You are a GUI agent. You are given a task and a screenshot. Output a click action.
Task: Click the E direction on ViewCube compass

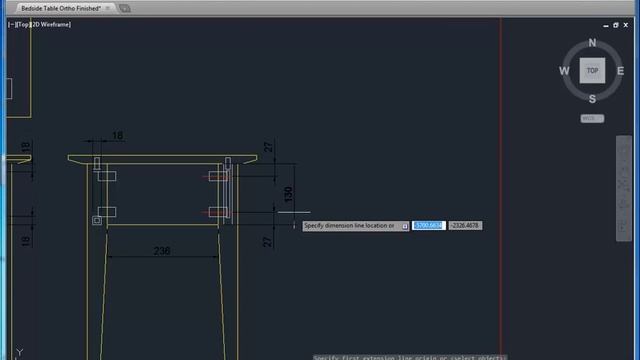[620, 71]
